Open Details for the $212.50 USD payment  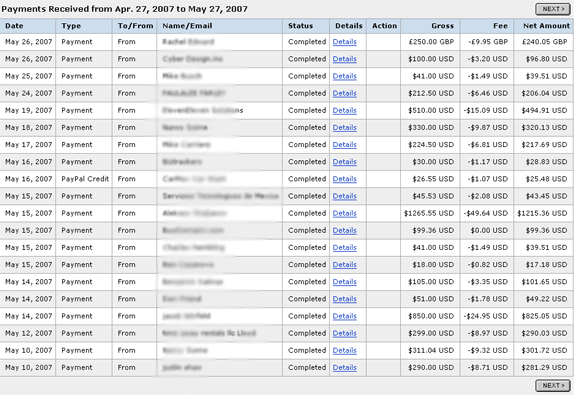[344, 93]
